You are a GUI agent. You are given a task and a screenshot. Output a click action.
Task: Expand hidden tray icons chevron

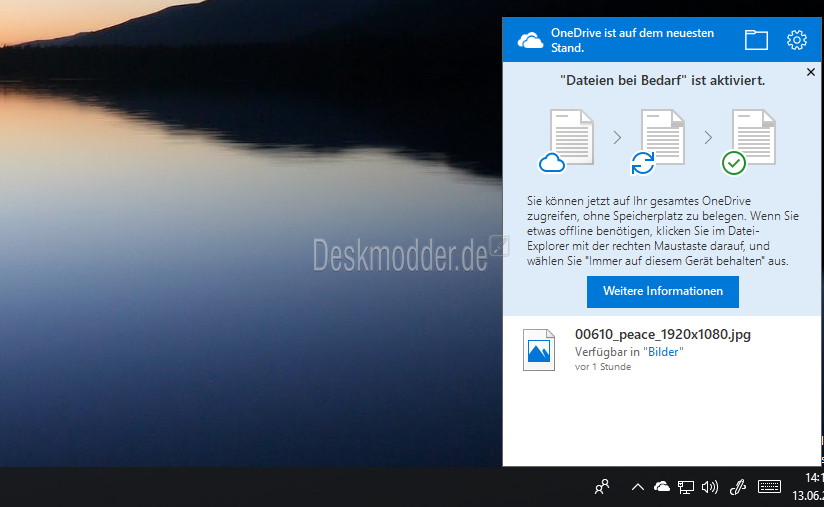(637, 487)
